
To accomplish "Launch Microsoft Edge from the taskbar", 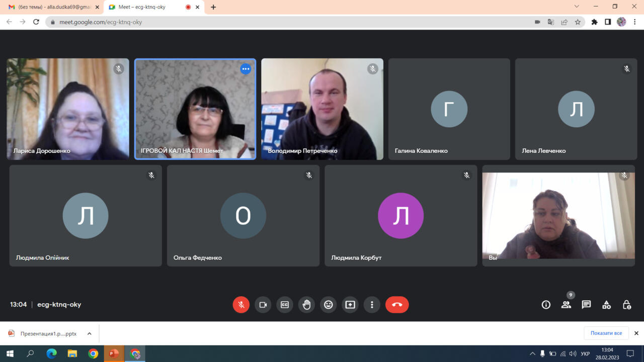I will point(51,353).
